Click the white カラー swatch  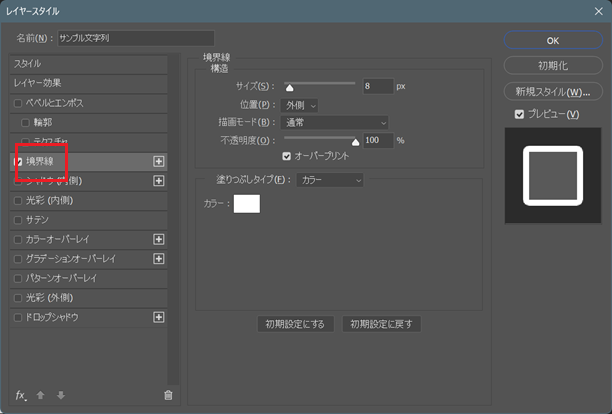[246, 204]
